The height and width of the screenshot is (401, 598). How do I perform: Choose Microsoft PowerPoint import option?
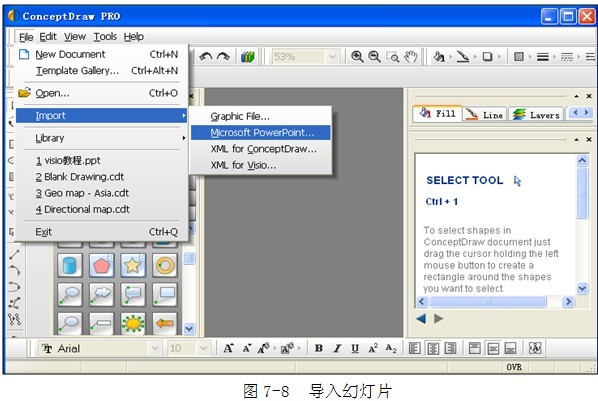click(x=260, y=133)
